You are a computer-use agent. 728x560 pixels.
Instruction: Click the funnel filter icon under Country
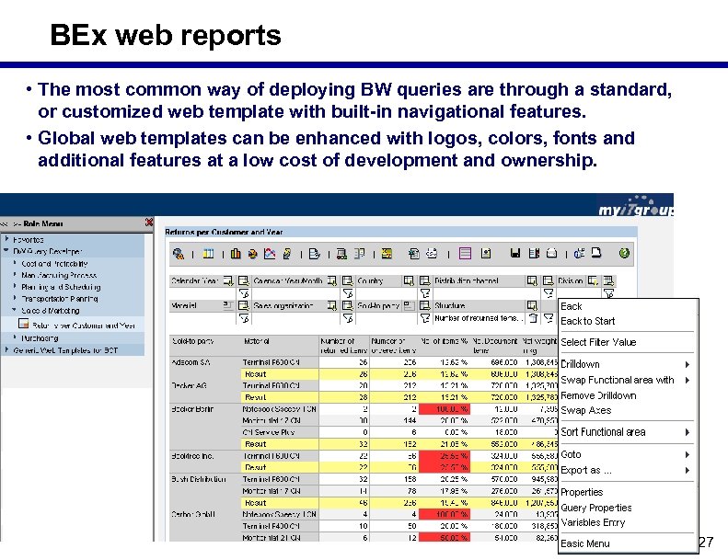point(425,293)
